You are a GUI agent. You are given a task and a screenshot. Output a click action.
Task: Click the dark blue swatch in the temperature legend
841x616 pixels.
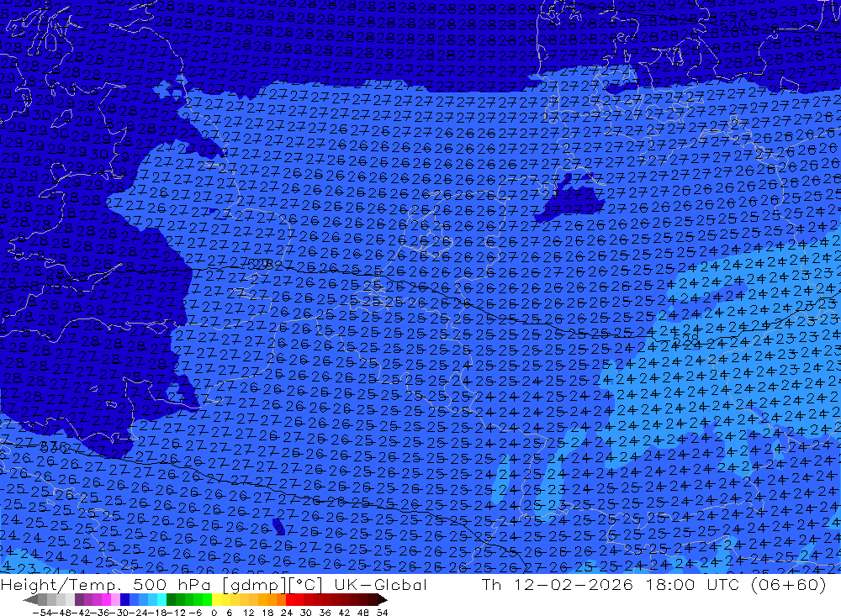[124, 600]
